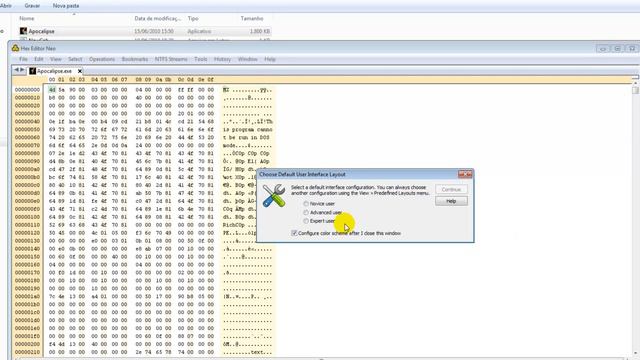Click offset label 00000080
The width and height of the screenshot is (640, 360).
27,153
